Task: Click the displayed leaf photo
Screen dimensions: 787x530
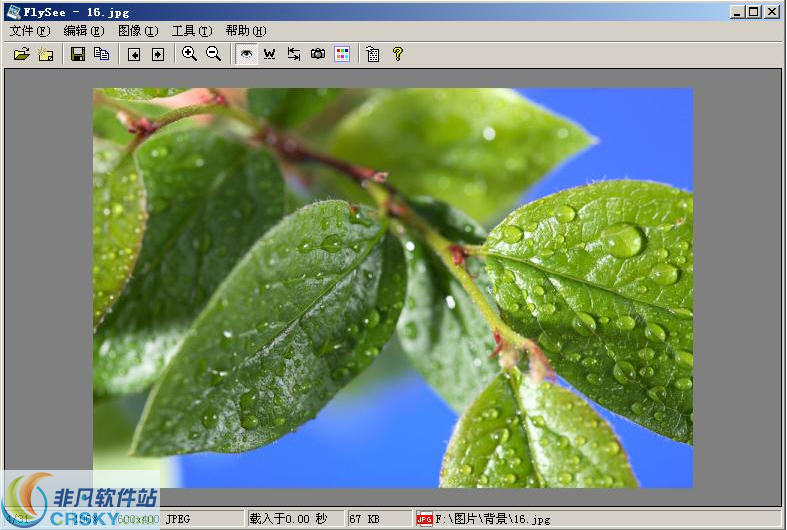Action: (x=393, y=288)
